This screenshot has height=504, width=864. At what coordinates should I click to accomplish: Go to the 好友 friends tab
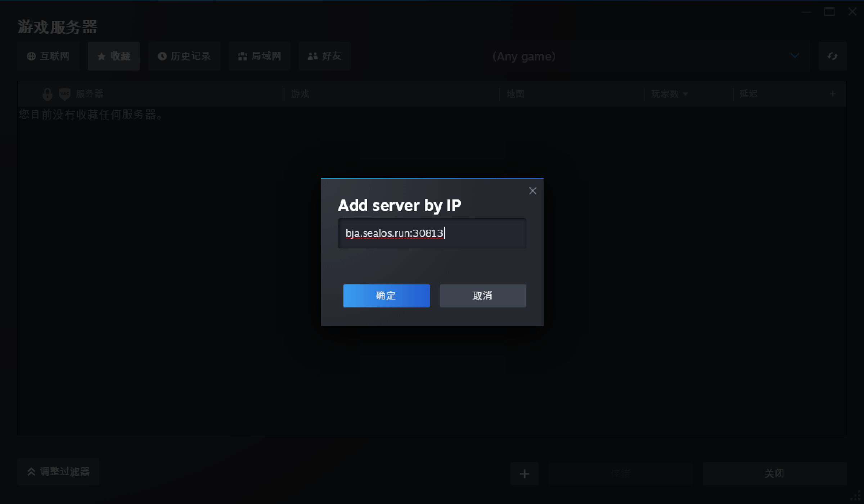(325, 56)
